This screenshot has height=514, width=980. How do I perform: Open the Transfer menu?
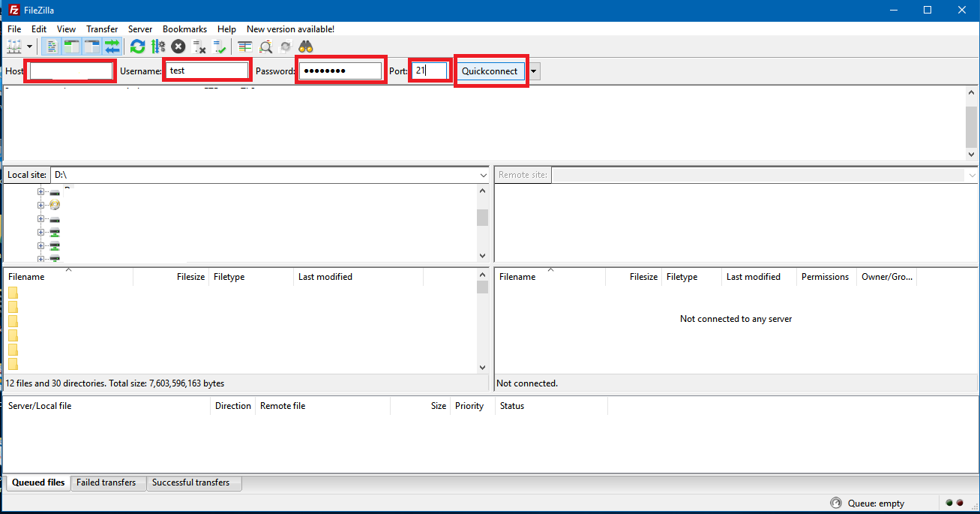pos(102,29)
